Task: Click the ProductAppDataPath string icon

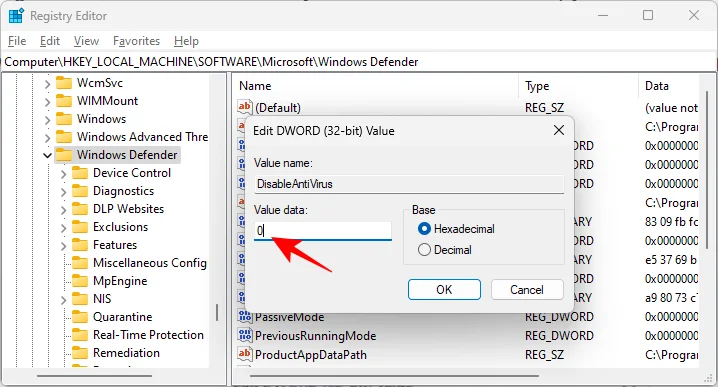Action: [245, 354]
